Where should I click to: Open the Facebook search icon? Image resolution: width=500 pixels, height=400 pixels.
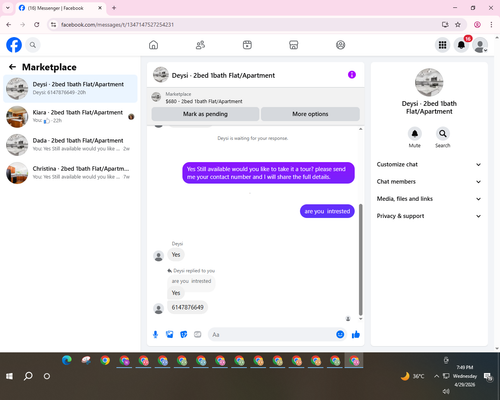(33, 45)
